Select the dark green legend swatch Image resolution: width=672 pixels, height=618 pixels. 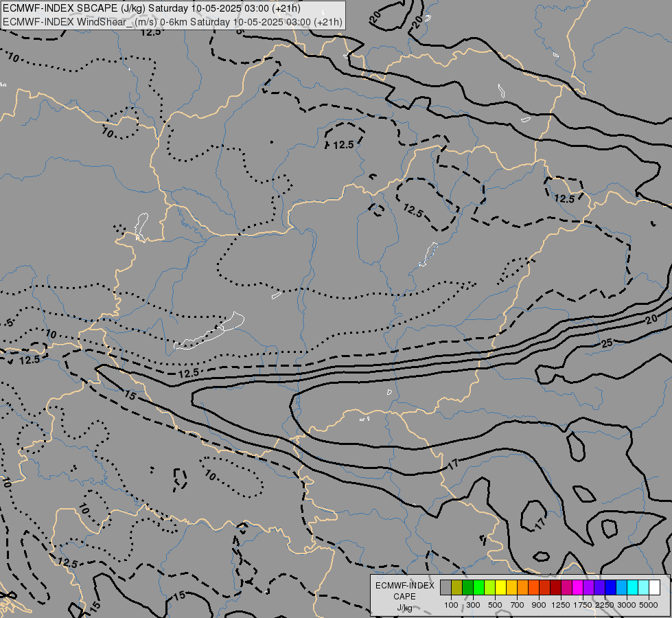pos(467,588)
